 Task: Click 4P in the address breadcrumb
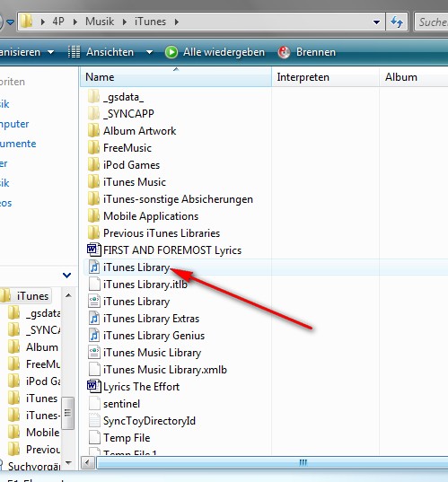58,22
